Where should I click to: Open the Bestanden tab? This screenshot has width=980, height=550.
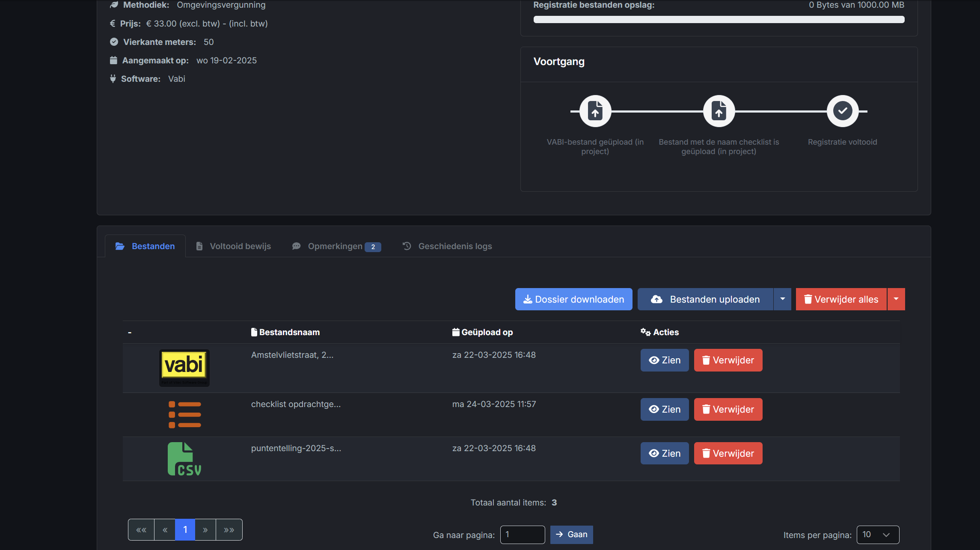(145, 246)
